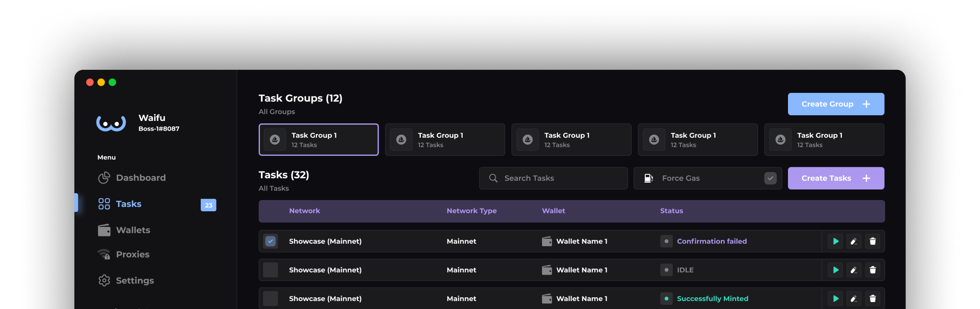Click the Tasks grid icon
The image size is (980, 309).
click(104, 204)
